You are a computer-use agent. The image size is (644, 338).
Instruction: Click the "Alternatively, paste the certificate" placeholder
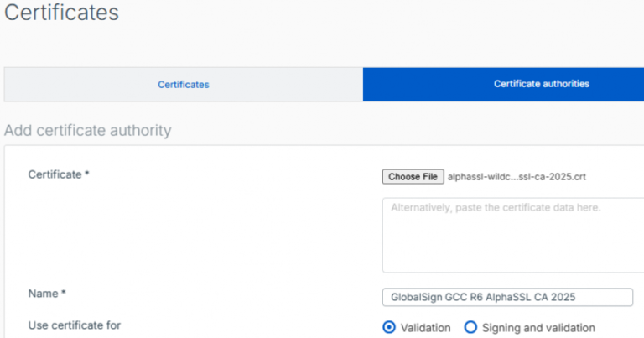(x=496, y=207)
